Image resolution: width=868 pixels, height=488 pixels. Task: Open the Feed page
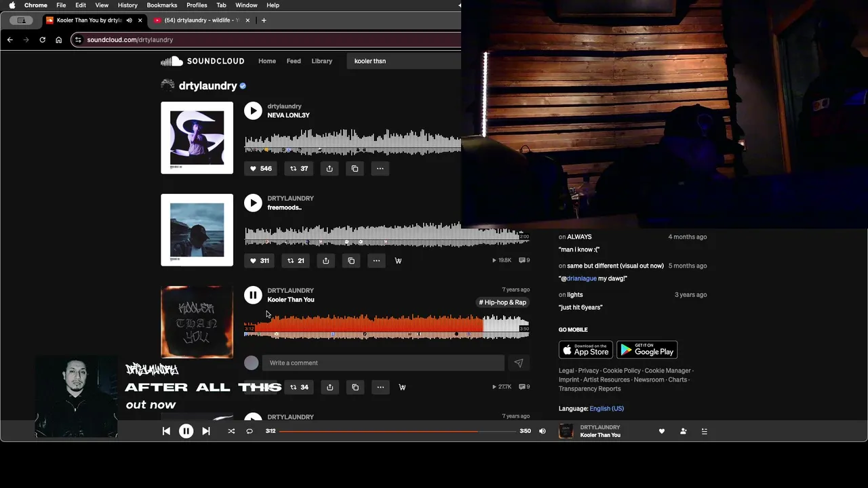(x=294, y=61)
